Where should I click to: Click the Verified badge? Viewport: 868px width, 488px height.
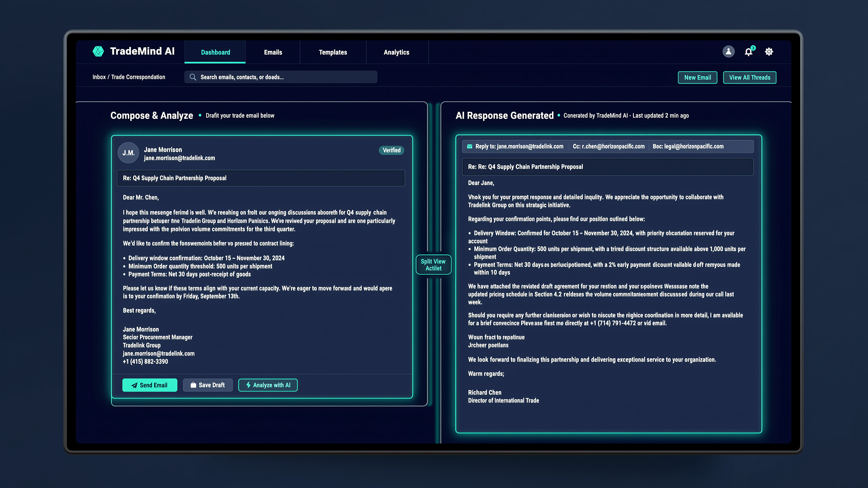click(x=391, y=150)
